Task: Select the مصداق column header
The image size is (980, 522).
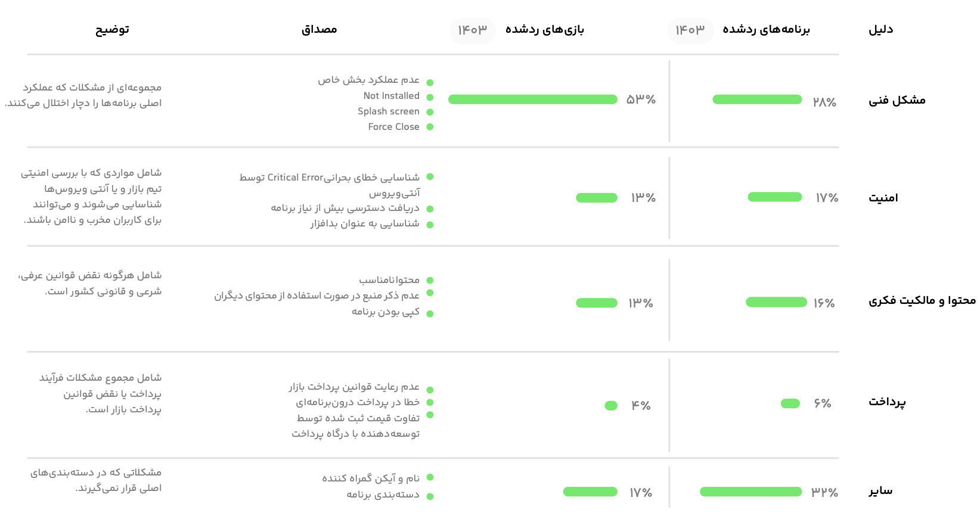Action: (319, 30)
